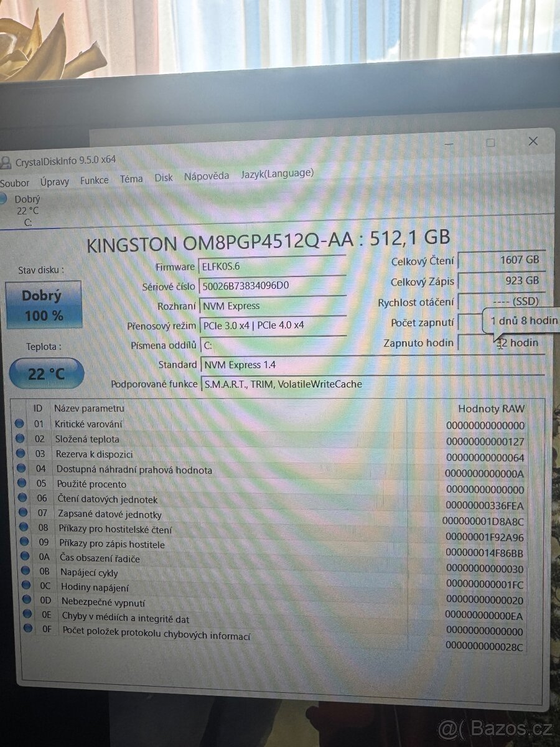560x747 pixels.
Task: Click status dot for 07 Zapsané datové jednotky
Action: click(23, 512)
